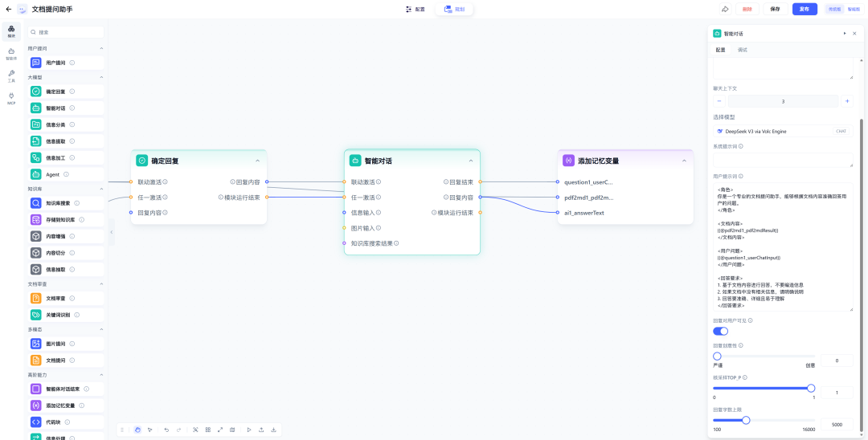Select the 图片提问 module
This screenshot has height=440, width=868.
coord(66,344)
